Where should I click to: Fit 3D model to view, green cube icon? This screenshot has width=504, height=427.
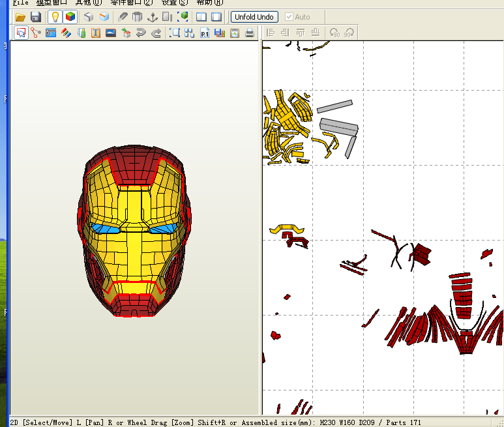(183, 17)
